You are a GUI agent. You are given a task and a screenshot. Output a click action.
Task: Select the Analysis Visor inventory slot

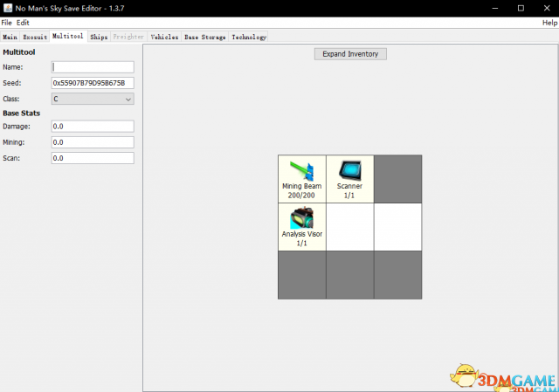coord(302,227)
